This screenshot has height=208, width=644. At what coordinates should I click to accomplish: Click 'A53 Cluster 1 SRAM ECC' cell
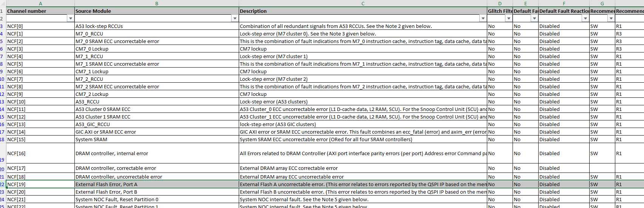point(157,117)
